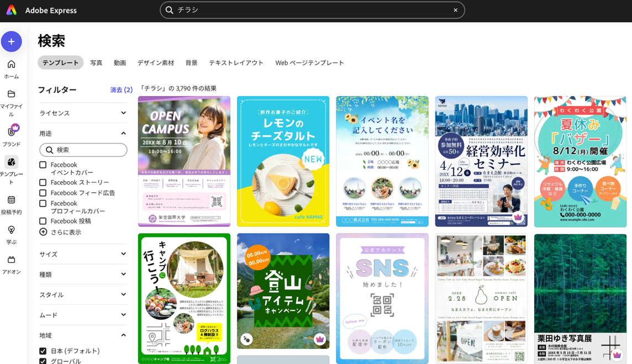Check the Facebook ストーリー checkbox

click(x=43, y=182)
